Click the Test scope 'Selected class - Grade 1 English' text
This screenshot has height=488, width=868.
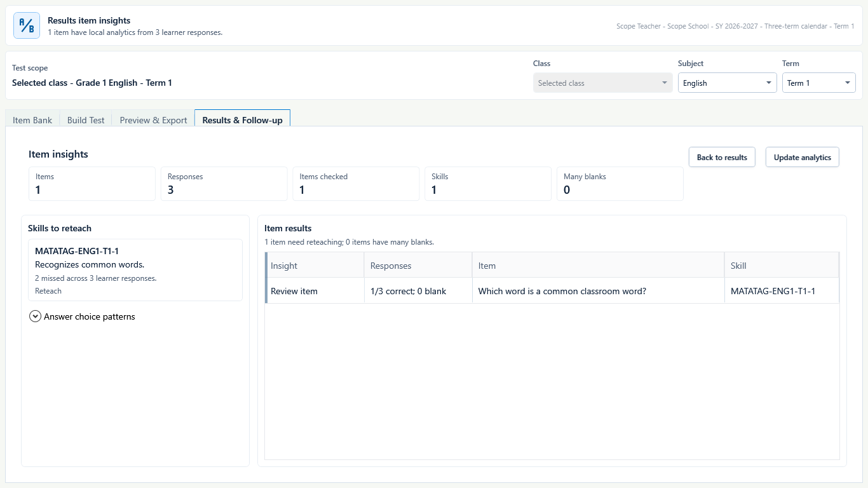coord(92,83)
